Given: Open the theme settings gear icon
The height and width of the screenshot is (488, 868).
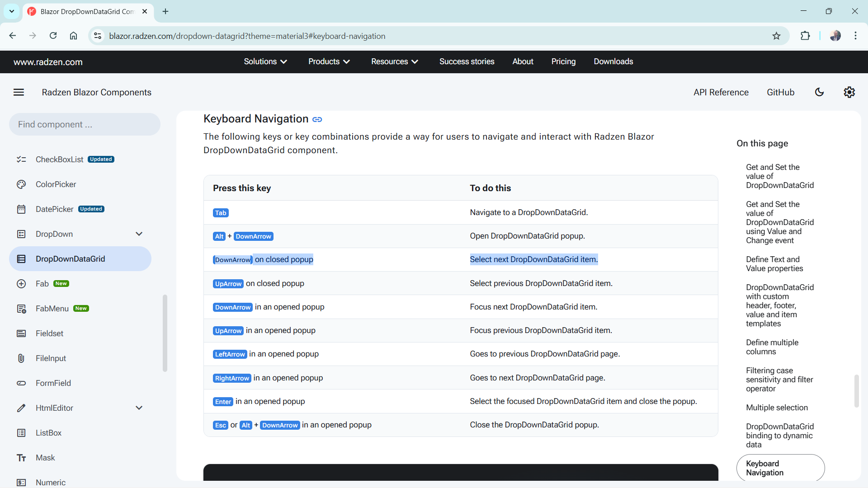Looking at the screenshot, I should (x=849, y=92).
